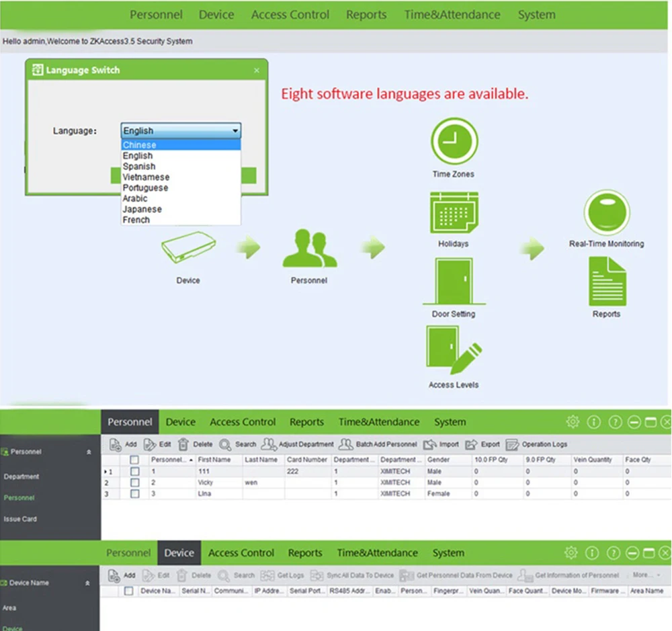Select French in the language list

(181, 220)
